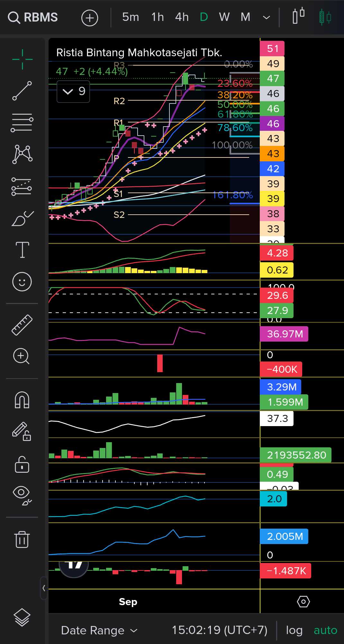
Task: Select the M monthly timeframe
Action: [245, 17]
